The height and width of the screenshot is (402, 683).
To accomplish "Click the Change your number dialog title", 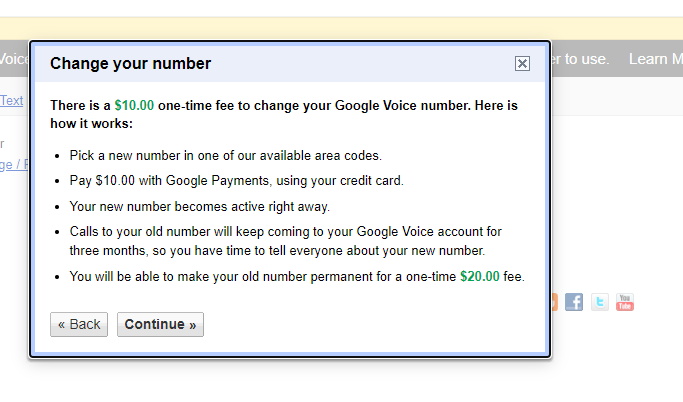I will click(x=130, y=64).
